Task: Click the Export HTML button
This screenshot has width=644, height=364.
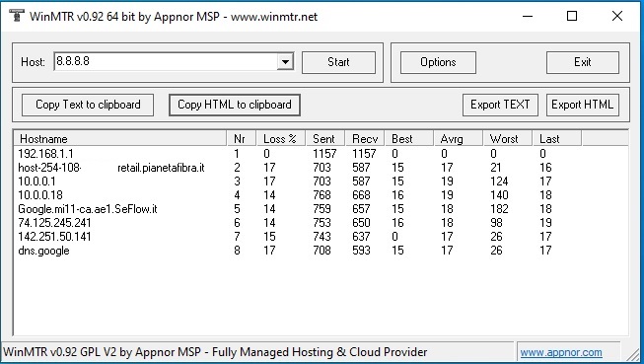Action: [x=583, y=105]
